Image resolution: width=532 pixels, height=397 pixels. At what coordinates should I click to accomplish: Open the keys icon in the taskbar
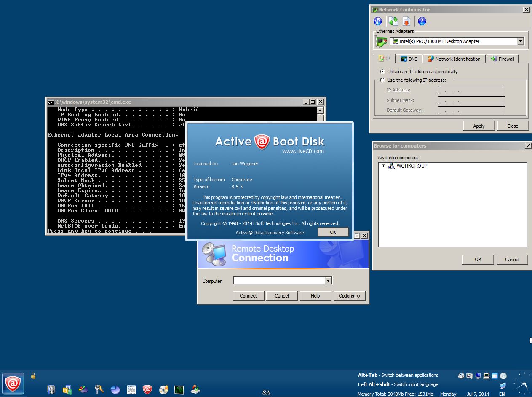tap(99, 389)
